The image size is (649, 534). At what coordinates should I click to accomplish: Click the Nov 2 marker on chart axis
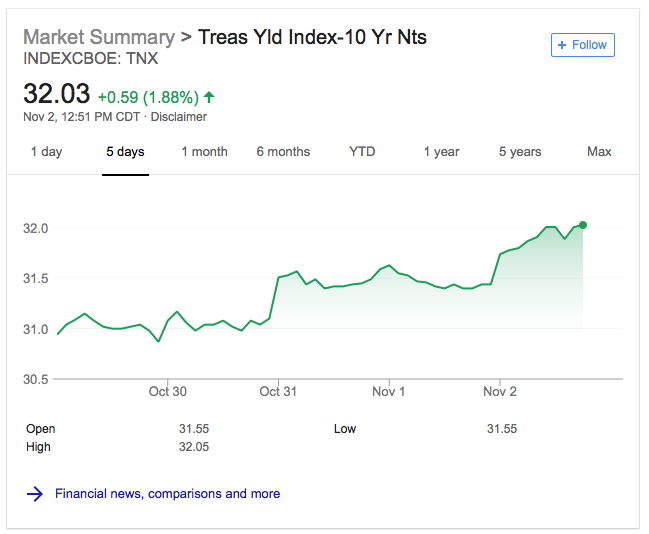click(x=500, y=391)
